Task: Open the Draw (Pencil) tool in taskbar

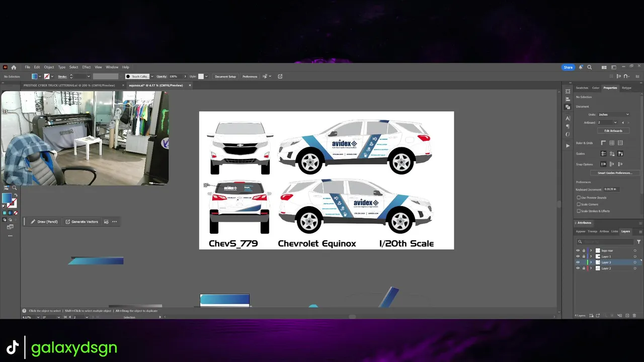Action: coord(44,222)
